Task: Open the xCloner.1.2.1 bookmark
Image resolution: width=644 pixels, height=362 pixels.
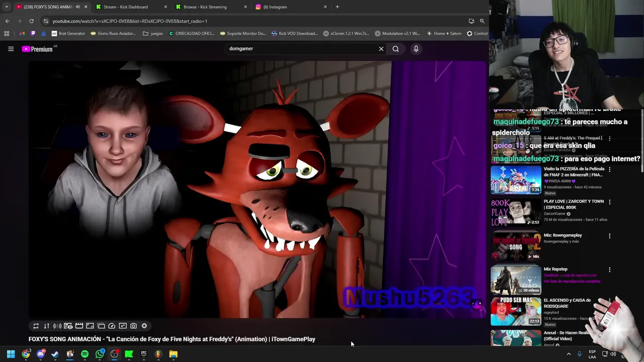Action: click(x=346, y=34)
